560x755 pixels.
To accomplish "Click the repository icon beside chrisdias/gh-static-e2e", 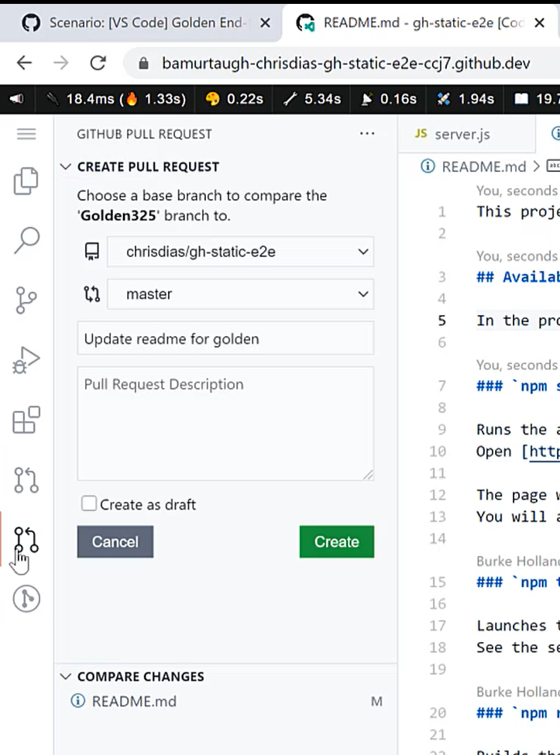I will [x=92, y=251].
